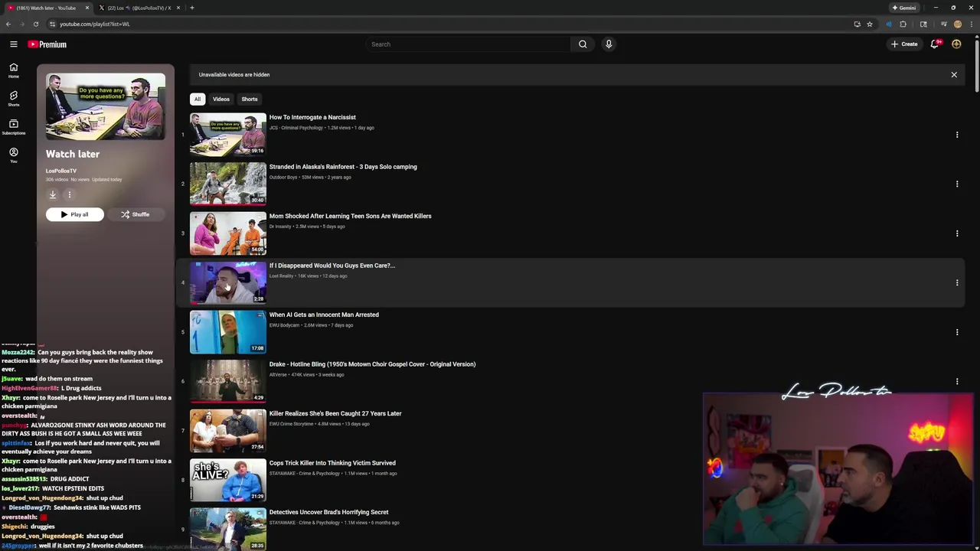Shuffle the Watch later playlist

pyautogui.click(x=136, y=214)
